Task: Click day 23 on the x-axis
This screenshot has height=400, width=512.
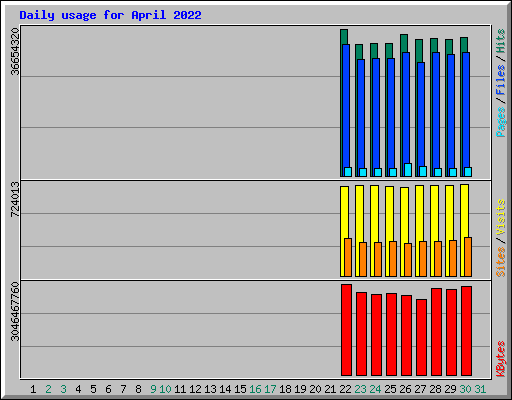Action: pos(360,389)
